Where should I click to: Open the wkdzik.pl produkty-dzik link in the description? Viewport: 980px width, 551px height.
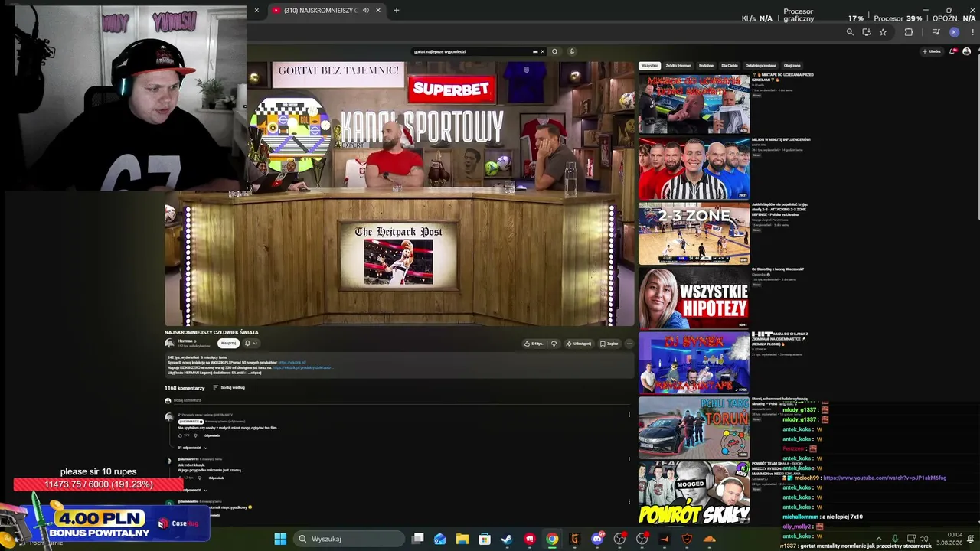(x=302, y=367)
